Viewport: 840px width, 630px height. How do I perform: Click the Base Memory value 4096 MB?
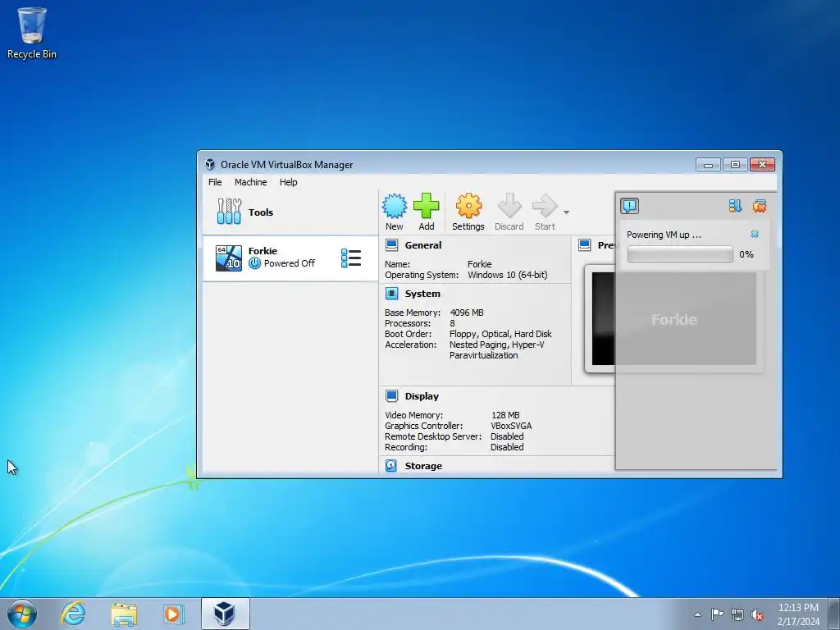click(467, 313)
